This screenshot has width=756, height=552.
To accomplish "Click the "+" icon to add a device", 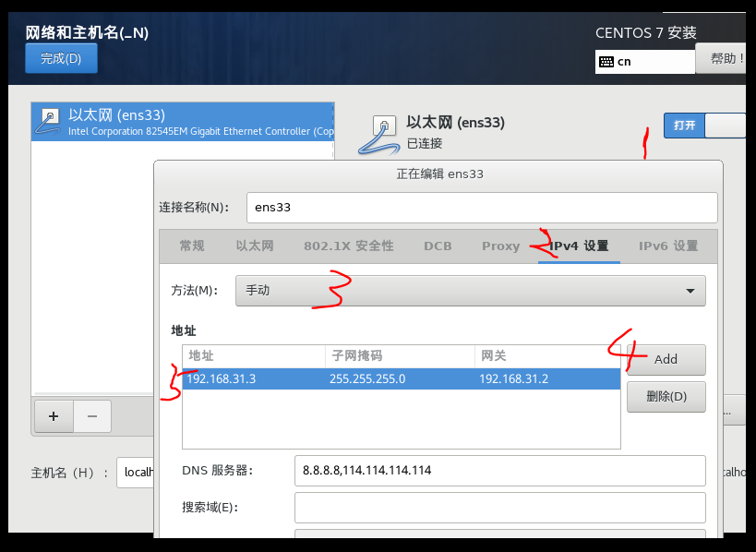I will tap(53, 416).
